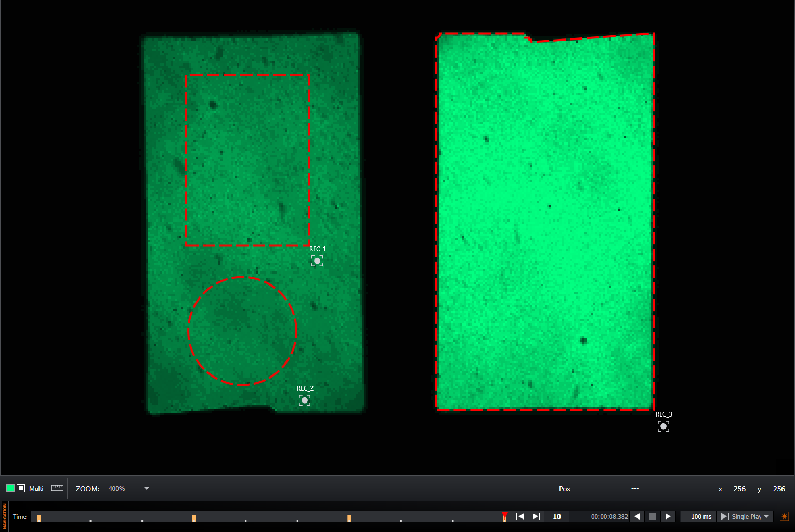This screenshot has width=795, height=532.
Task: Open the ZOOM percentage dropdown
Action: point(147,489)
